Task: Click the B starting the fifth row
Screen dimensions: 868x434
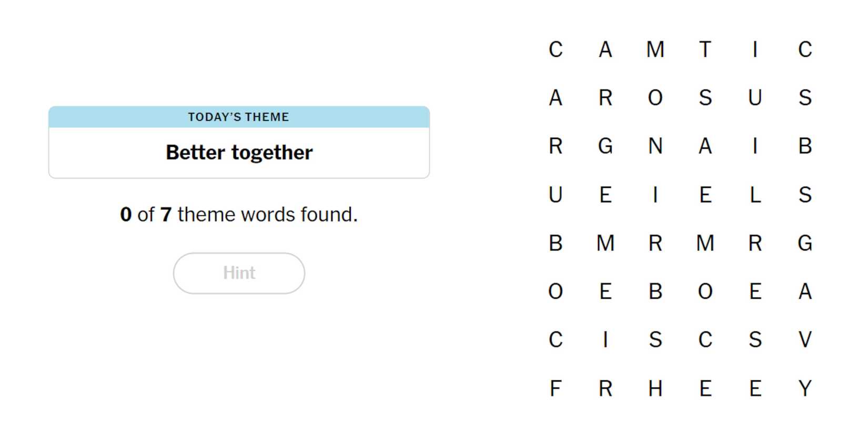Action: [x=555, y=243]
